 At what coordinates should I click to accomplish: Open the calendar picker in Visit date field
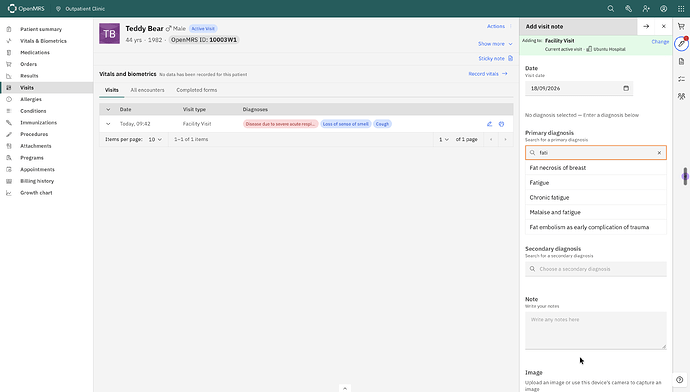pos(626,88)
